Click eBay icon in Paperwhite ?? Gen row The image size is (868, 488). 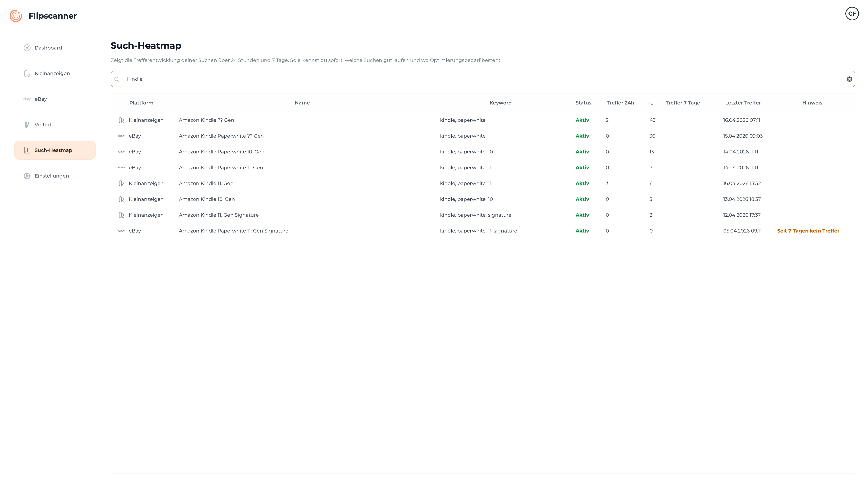(122, 136)
